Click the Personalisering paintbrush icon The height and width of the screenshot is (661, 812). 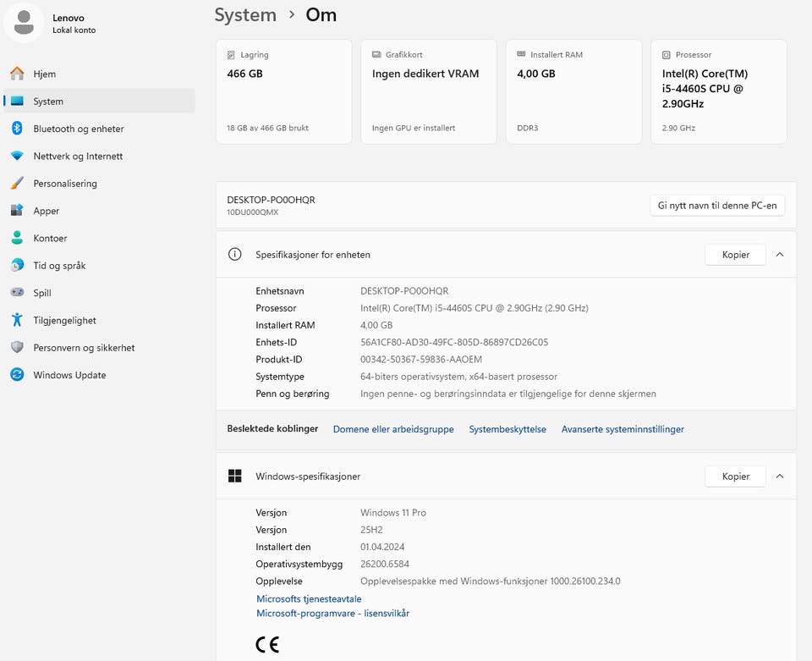(x=17, y=183)
